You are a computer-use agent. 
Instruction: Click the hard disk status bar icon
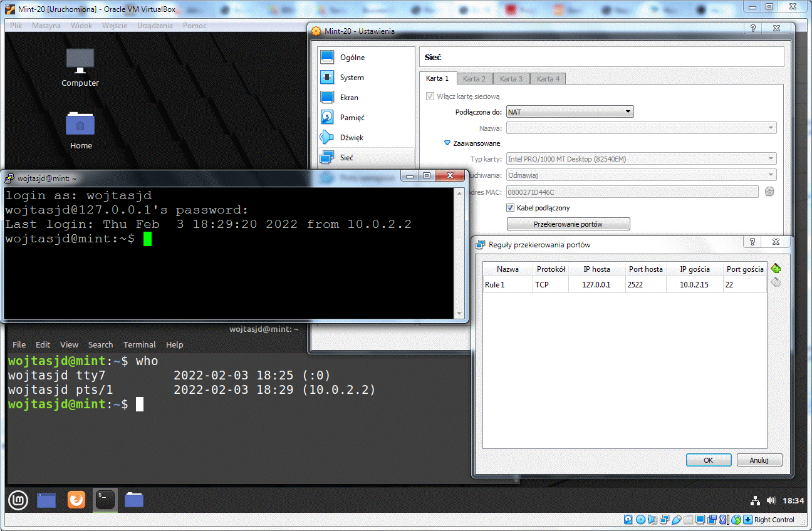(x=628, y=520)
